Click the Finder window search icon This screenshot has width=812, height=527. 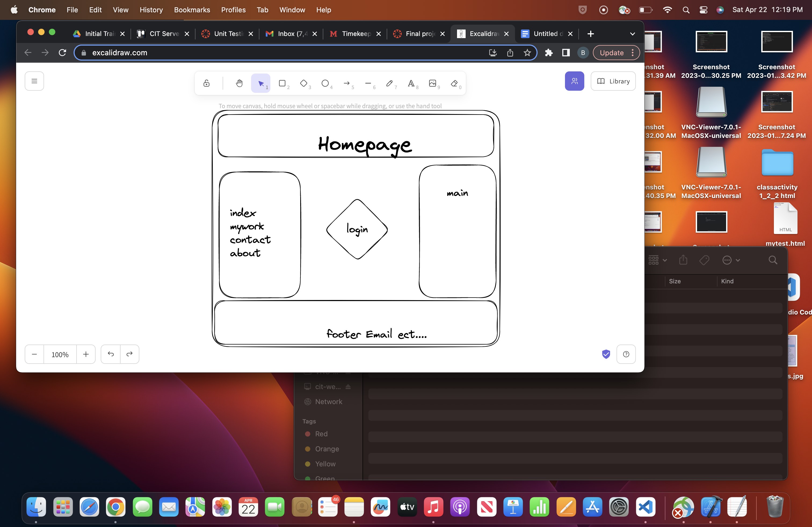pyautogui.click(x=773, y=260)
